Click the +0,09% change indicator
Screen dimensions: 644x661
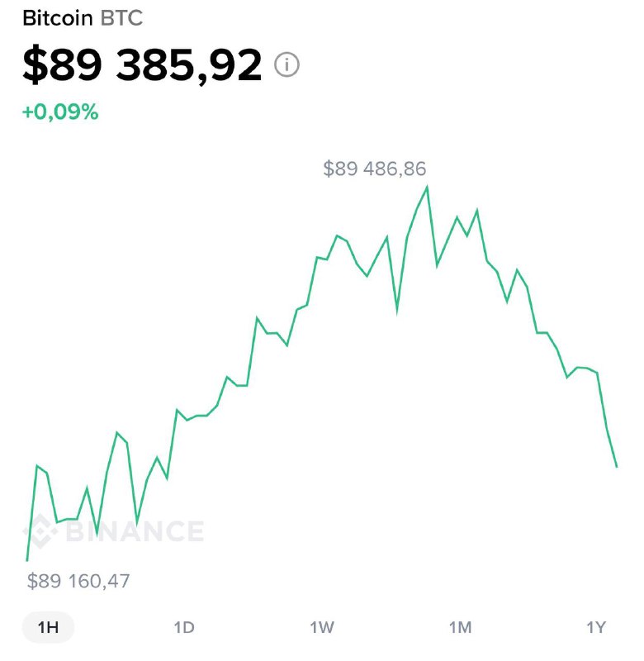click(60, 112)
